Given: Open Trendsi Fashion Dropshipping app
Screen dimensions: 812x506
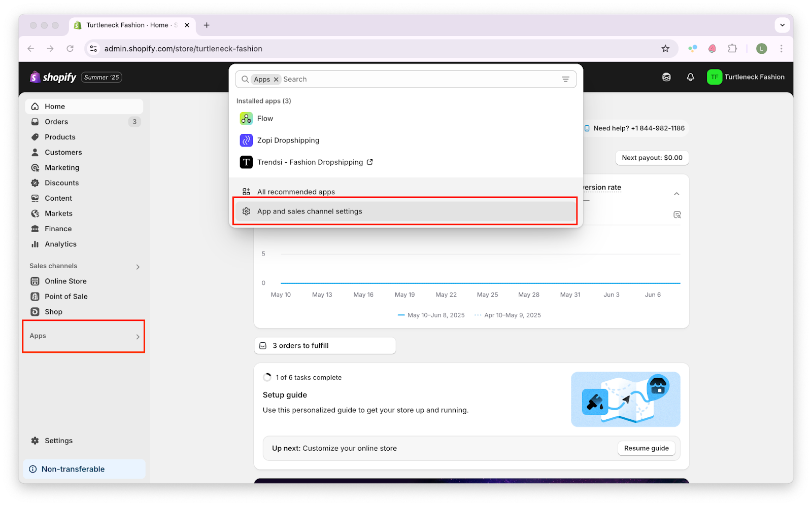Looking at the screenshot, I should click(310, 162).
